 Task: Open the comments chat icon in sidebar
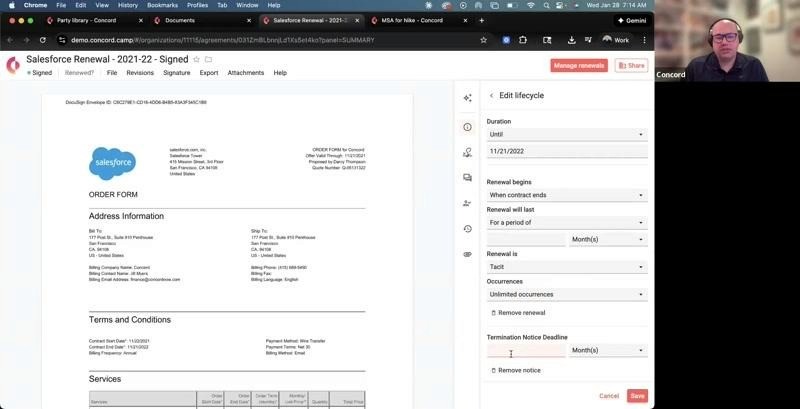(467, 177)
